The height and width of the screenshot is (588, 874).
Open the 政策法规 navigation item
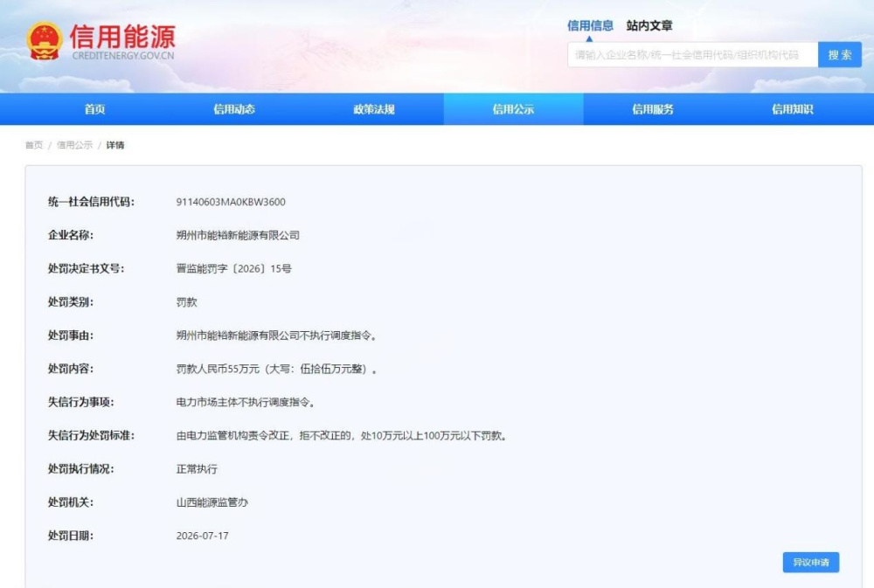click(x=374, y=109)
